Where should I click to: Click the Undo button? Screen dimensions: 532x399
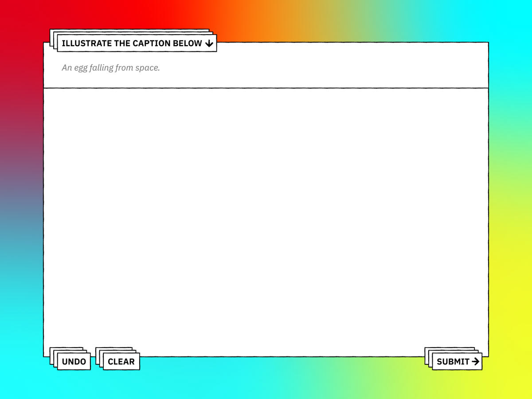(74, 361)
